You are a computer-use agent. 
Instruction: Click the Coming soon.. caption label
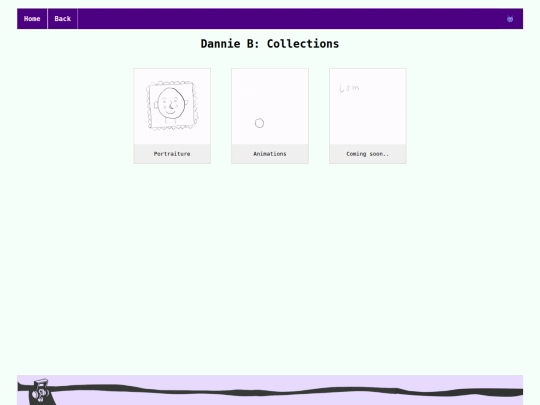368,154
